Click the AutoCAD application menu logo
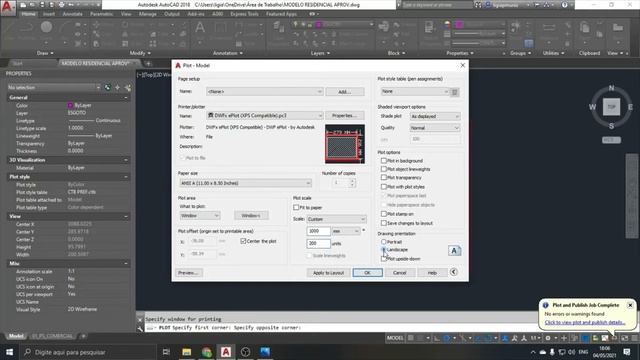Screen dimensions: 640x360 tap(8, 7)
